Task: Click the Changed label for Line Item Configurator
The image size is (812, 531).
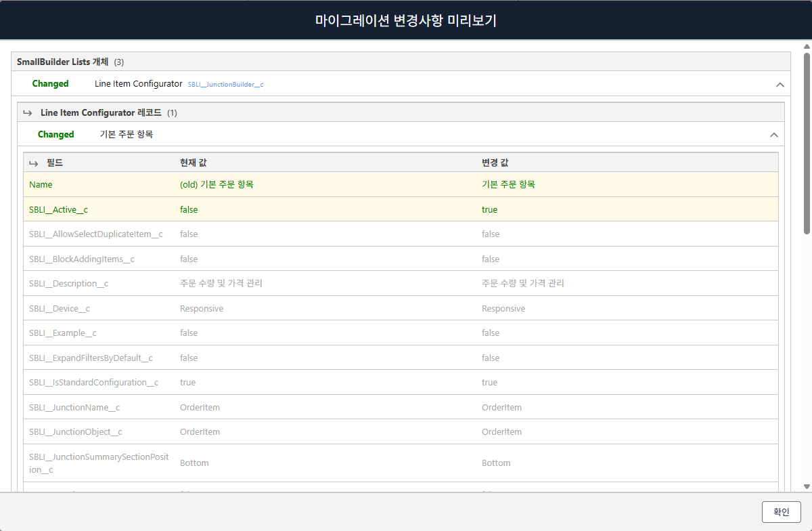Action: (50, 84)
